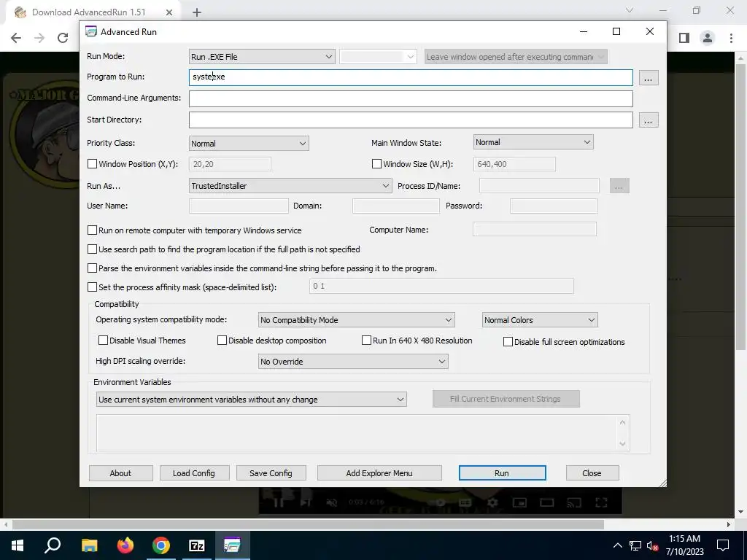Enable Window Position (X,Y) checkbox
The height and width of the screenshot is (560, 747).
[93, 164]
